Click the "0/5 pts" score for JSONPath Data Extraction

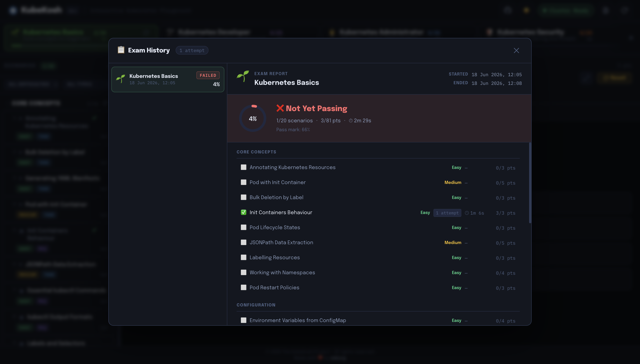(x=505, y=243)
